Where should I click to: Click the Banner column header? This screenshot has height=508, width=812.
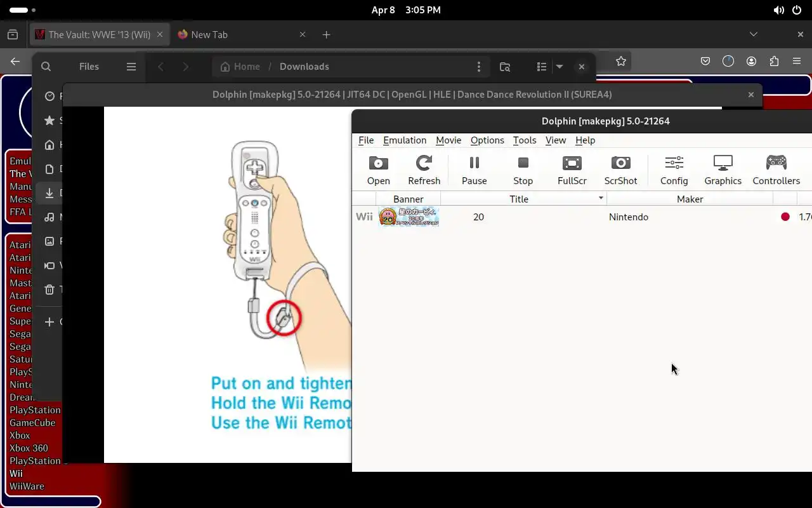(x=408, y=199)
